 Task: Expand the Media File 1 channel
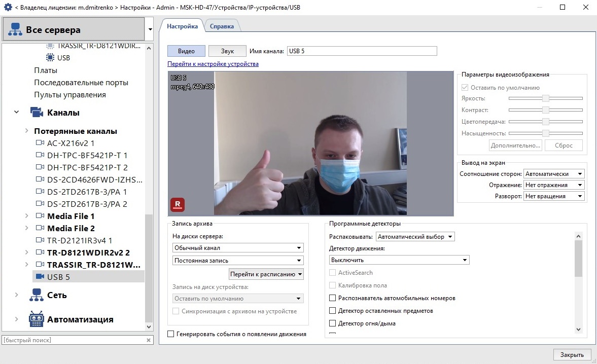point(26,215)
